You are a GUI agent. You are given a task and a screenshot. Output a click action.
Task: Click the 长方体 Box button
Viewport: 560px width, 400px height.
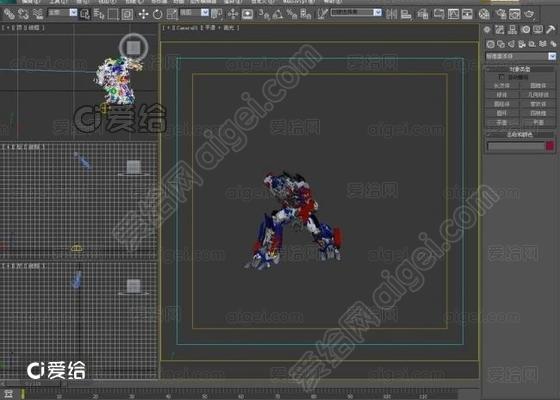point(502,86)
